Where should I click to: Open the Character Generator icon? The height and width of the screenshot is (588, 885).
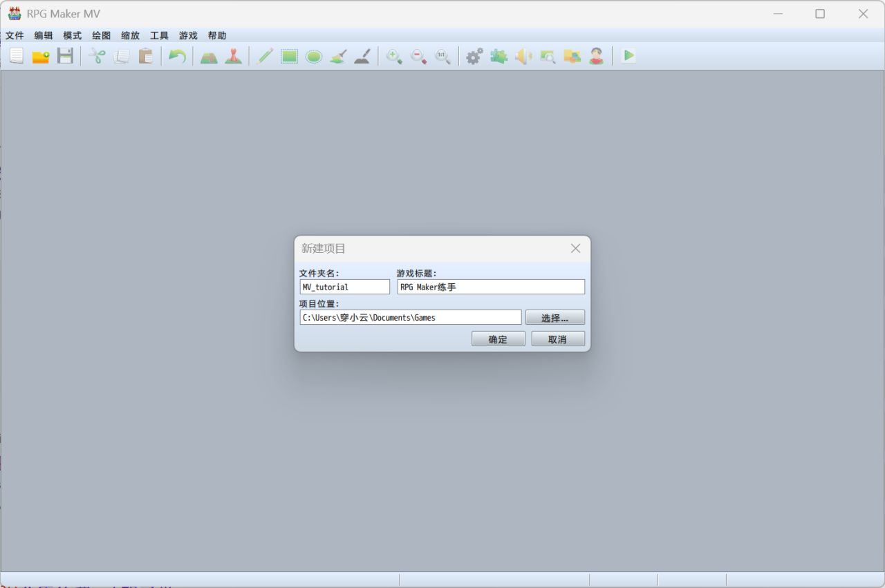point(597,56)
